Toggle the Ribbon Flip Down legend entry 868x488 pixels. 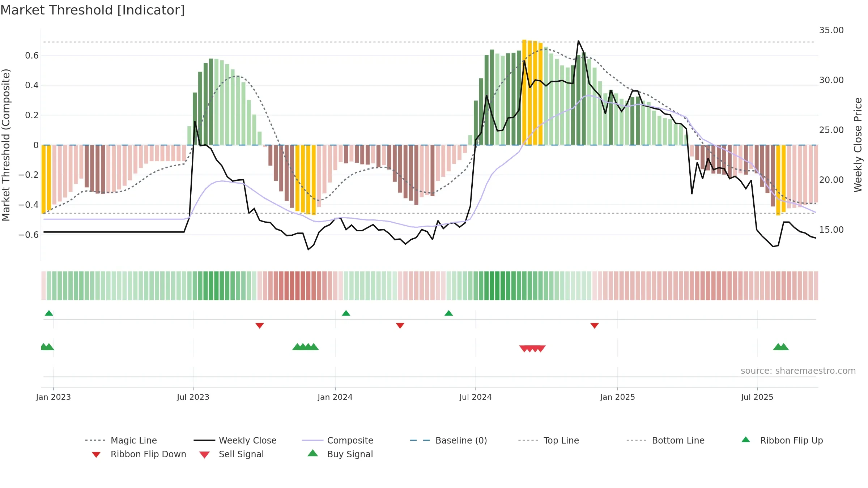point(139,454)
